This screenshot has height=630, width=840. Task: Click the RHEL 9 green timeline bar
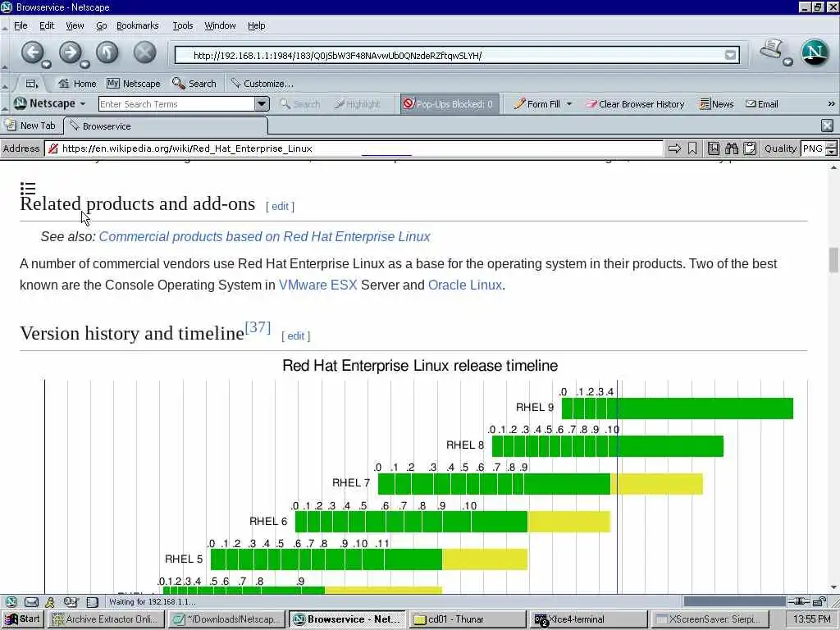tap(677, 409)
